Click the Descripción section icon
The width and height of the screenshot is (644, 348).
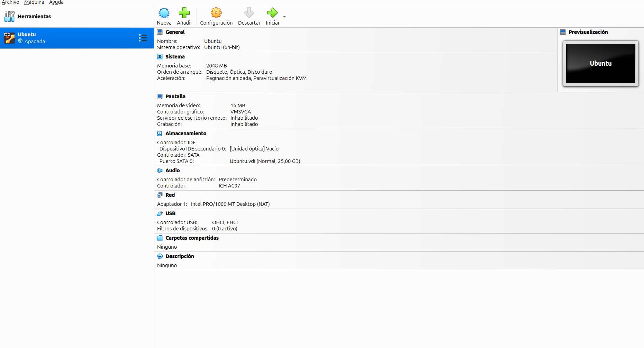pos(160,256)
